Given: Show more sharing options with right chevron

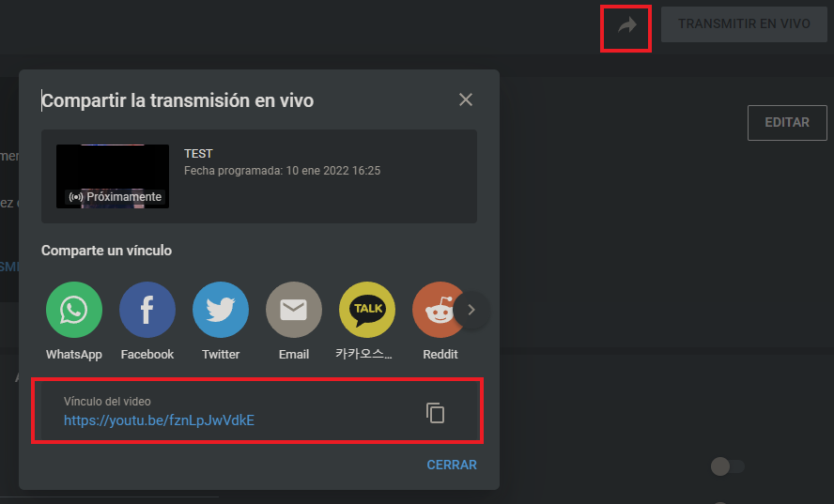Looking at the screenshot, I should click(471, 310).
